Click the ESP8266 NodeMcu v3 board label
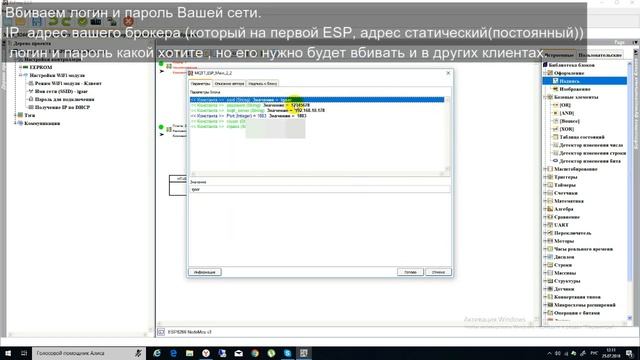The image size is (640, 360). (x=189, y=332)
